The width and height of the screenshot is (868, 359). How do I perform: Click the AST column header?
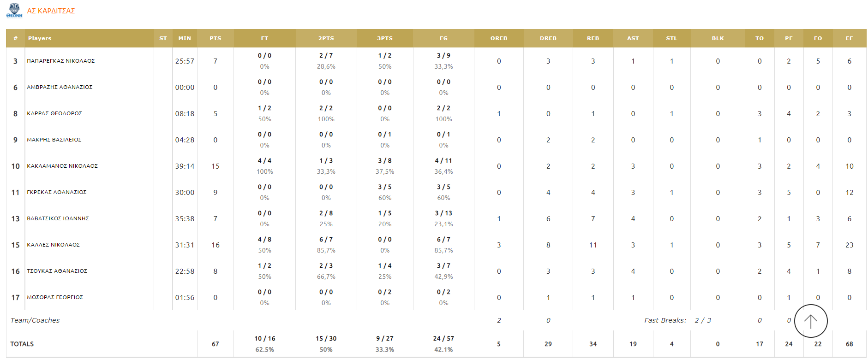(x=633, y=38)
